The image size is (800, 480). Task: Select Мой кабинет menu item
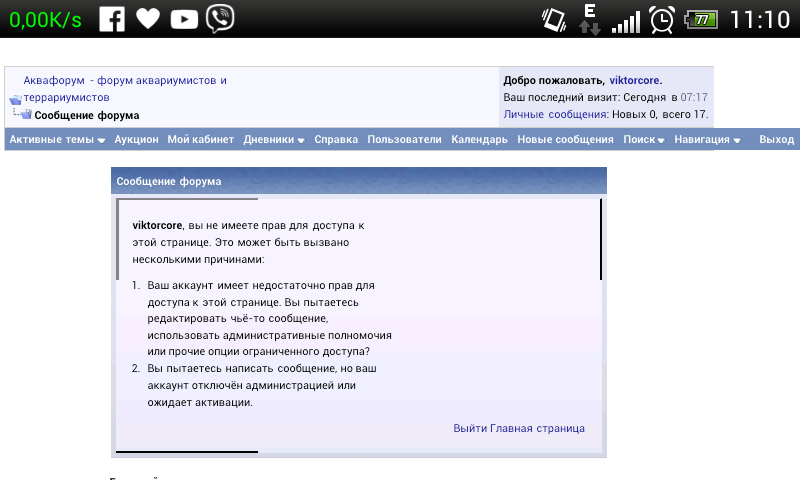pos(200,140)
